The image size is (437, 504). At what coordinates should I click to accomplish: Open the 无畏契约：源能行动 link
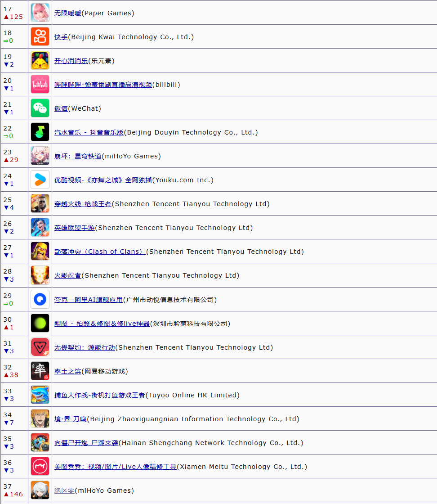tap(85, 347)
